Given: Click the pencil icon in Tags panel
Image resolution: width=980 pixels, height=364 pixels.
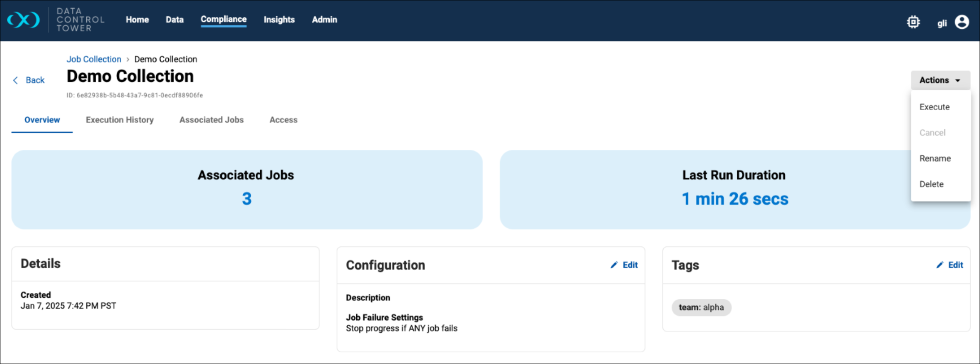Looking at the screenshot, I should pyautogui.click(x=940, y=265).
